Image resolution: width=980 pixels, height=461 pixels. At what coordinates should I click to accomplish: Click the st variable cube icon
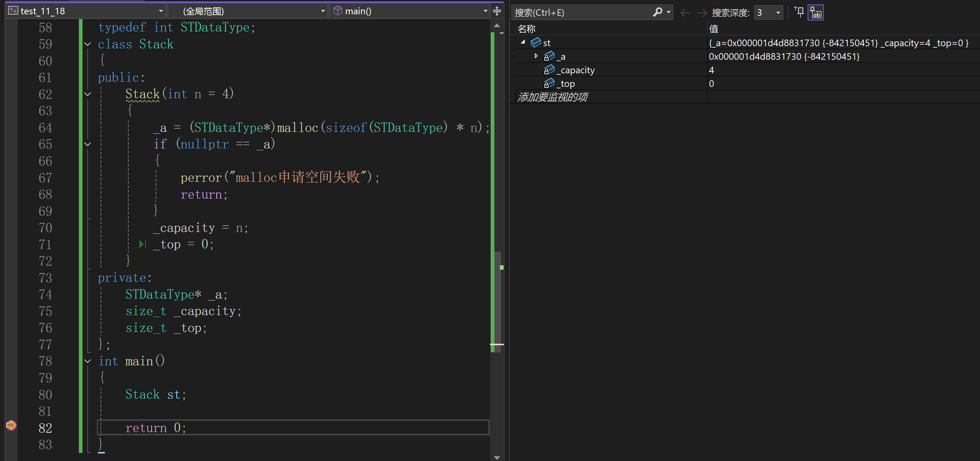coord(535,43)
